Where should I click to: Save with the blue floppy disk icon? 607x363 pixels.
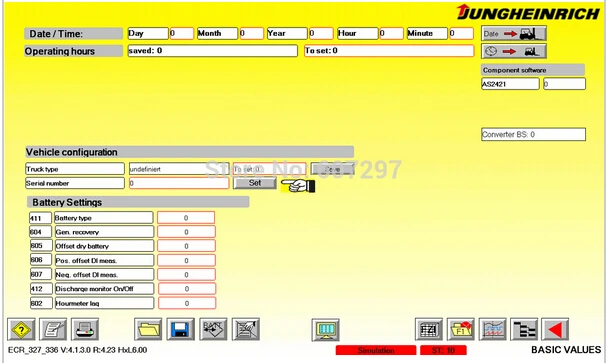point(180,329)
